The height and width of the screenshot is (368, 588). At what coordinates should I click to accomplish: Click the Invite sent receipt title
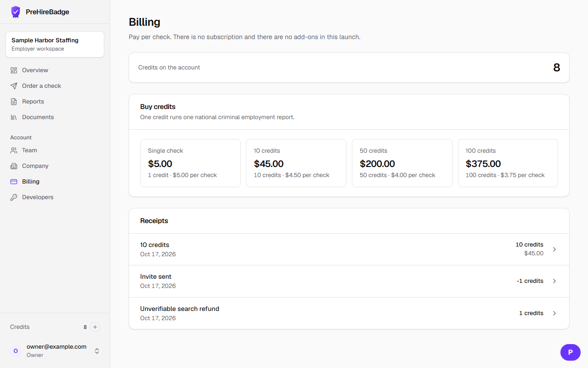click(x=156, y=277)
